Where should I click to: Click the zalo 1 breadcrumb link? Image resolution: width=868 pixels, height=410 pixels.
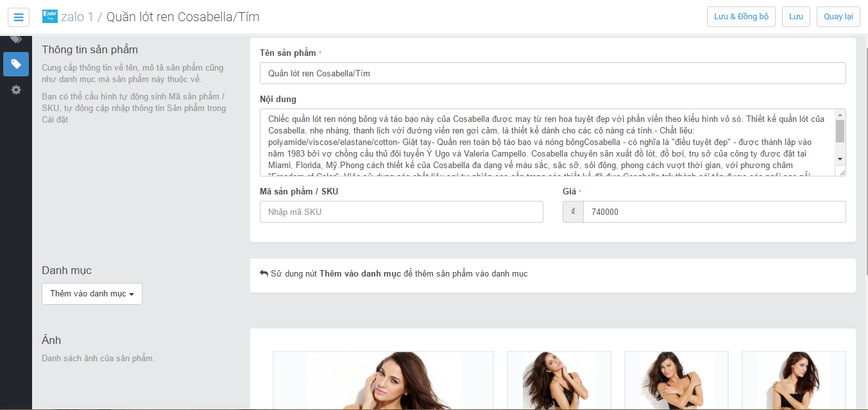(77, 17)
